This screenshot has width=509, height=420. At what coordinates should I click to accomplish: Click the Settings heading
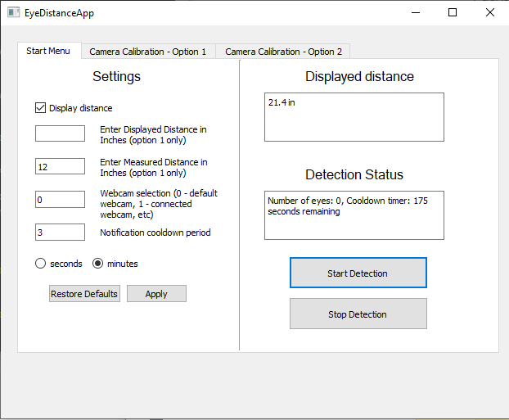pyautogui.click(x=116, y=77)
